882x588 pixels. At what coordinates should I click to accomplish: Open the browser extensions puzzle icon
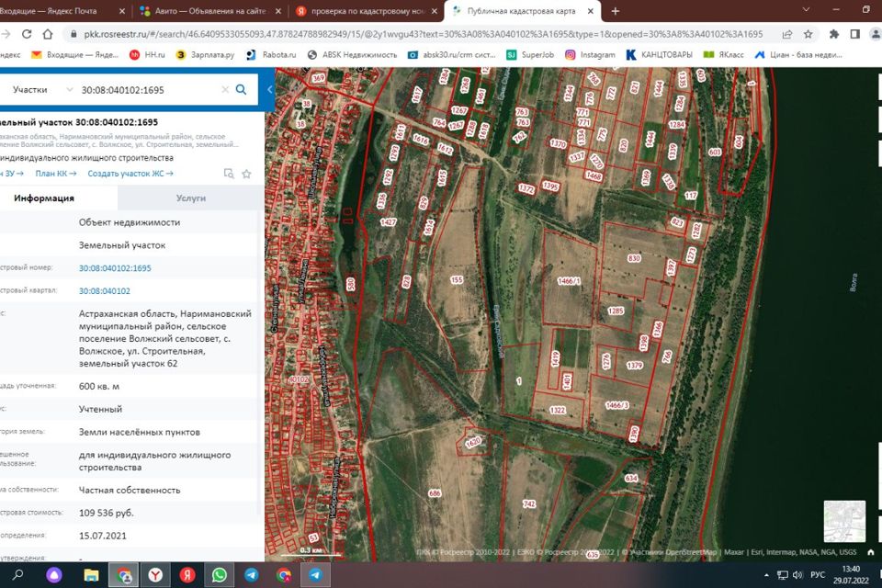pos(833,34)
